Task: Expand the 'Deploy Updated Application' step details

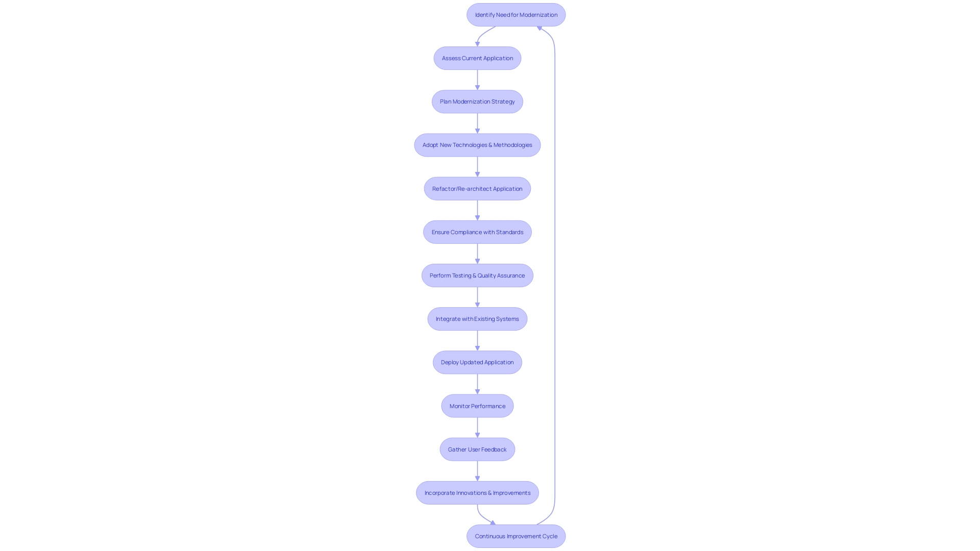Action: coord(477,362)
